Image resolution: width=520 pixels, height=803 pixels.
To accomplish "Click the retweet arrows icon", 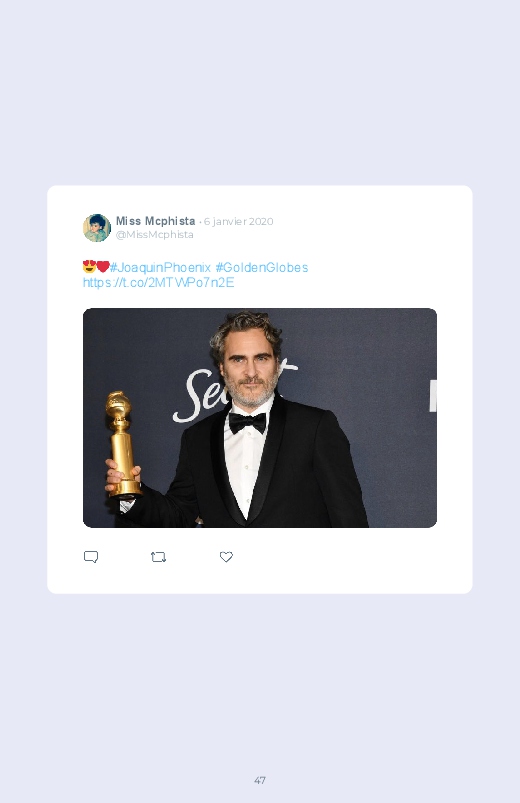I will pos(158,557).
